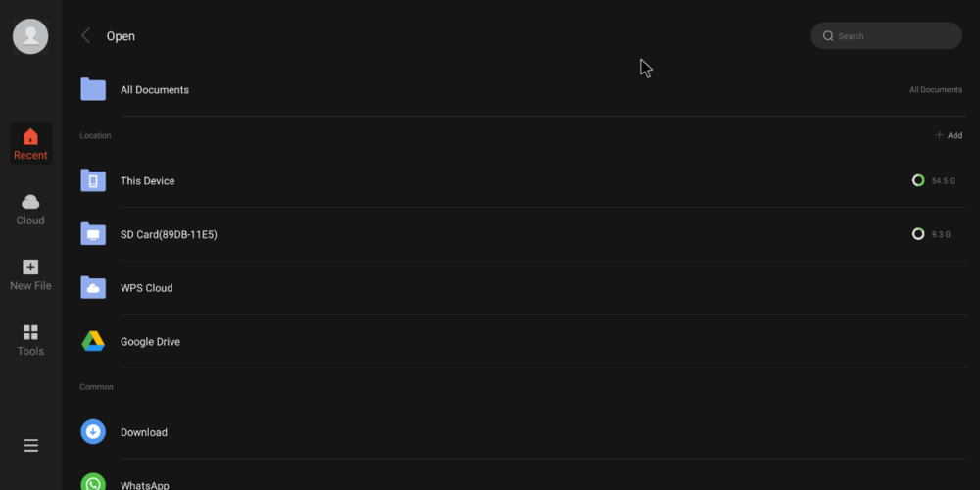Click the All Documents label on the right
980x490 pixels.
pyautogui.click(x=935, y=90)
